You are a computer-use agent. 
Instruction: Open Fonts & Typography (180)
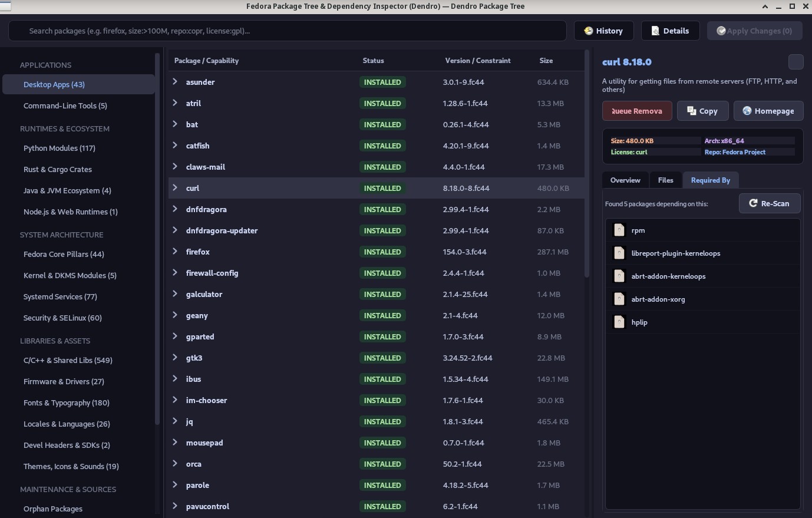78,402
